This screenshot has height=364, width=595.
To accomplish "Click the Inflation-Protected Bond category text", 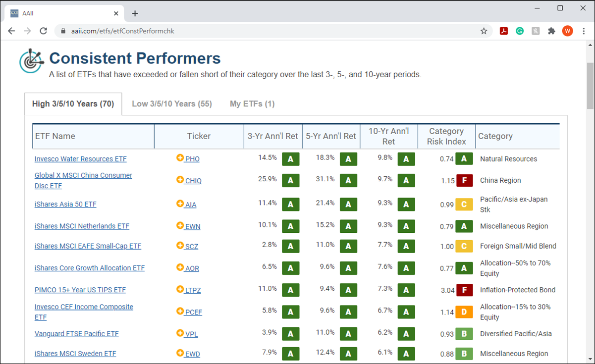I will point(518,290).
